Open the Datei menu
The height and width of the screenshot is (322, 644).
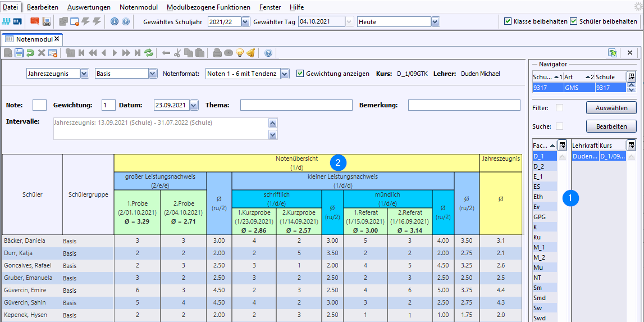click(x=10, y=7)
